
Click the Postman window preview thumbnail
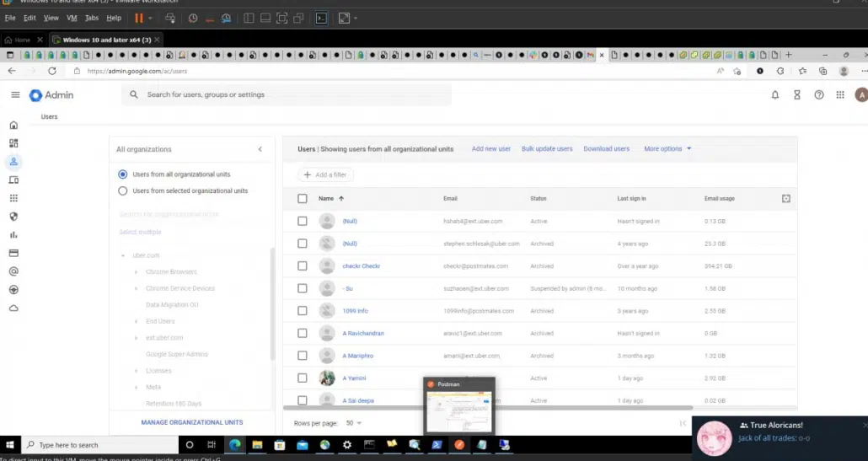tap(459, 410)
